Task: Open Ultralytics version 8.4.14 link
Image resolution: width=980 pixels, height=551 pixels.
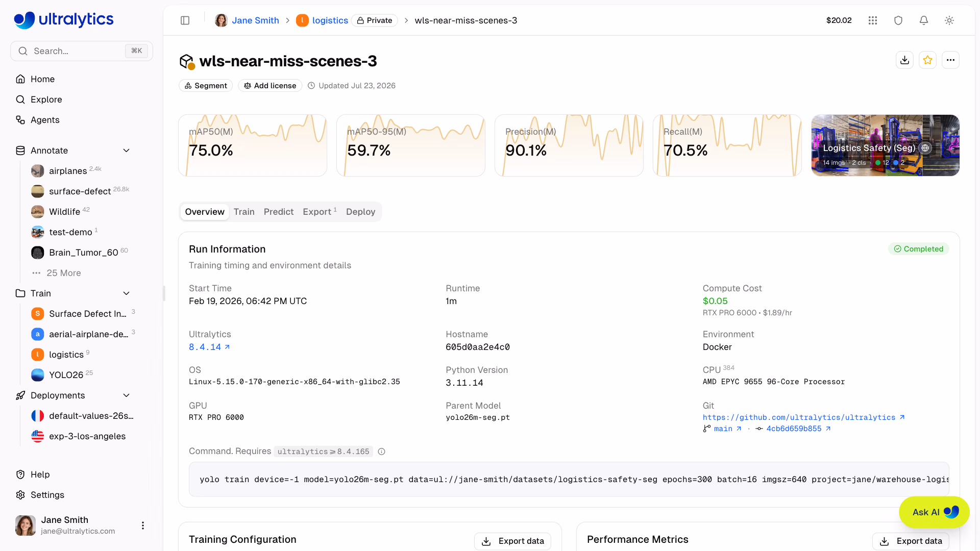Action: [x=209, y=347]
